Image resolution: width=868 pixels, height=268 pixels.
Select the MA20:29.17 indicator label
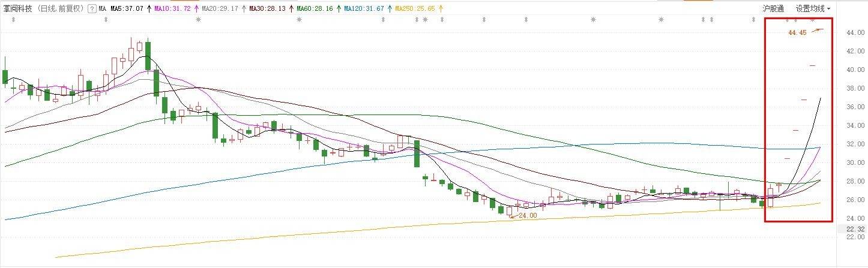[220, 9]
